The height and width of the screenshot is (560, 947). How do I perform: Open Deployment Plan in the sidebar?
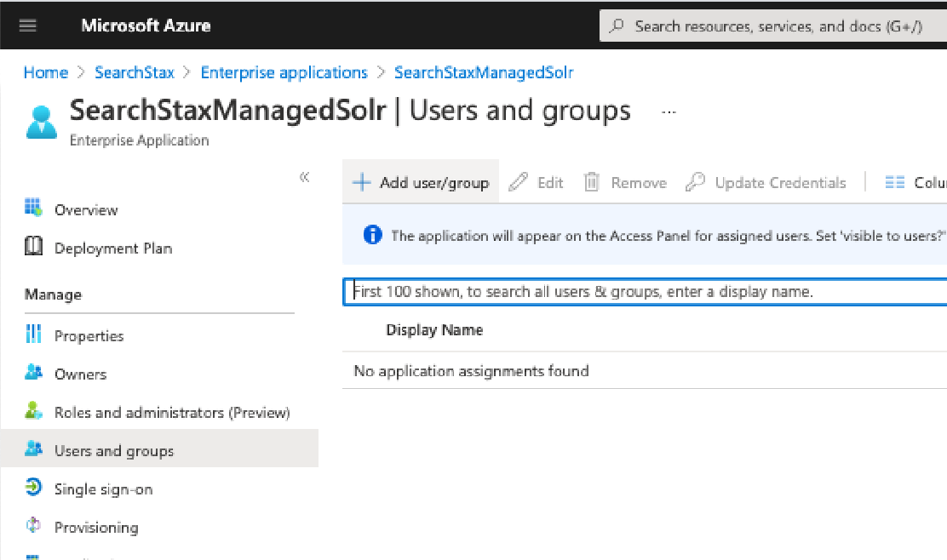[x=113, y=249]
